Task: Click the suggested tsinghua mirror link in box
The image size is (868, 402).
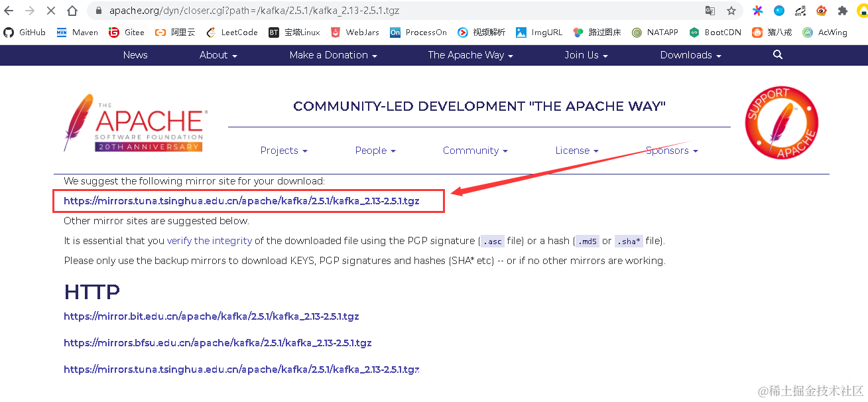Action: [x=241, y=200]
